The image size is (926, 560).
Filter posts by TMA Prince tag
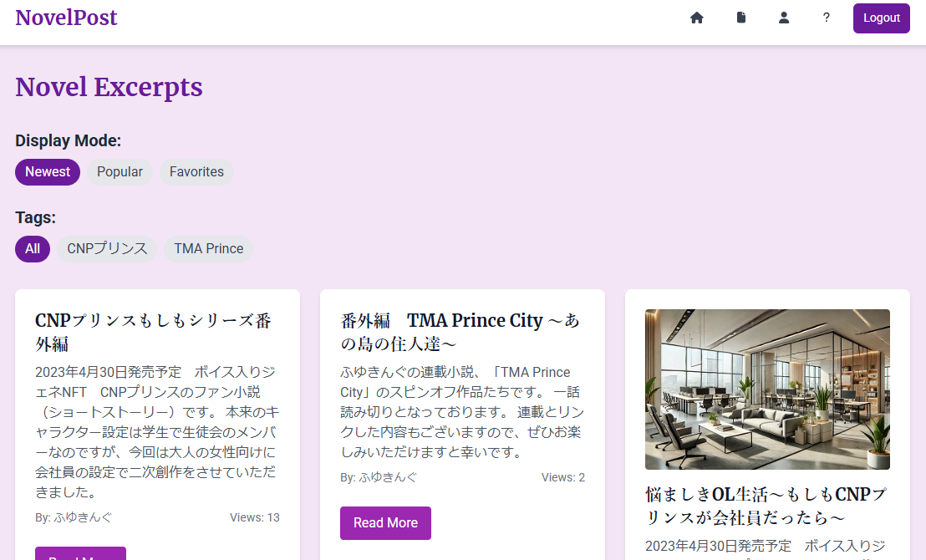pos(208,248)
